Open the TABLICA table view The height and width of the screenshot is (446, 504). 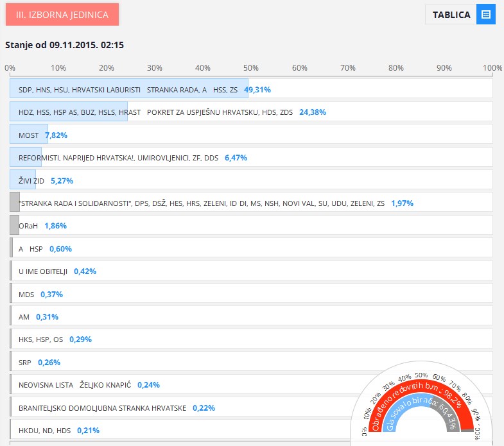click(451, 14)
